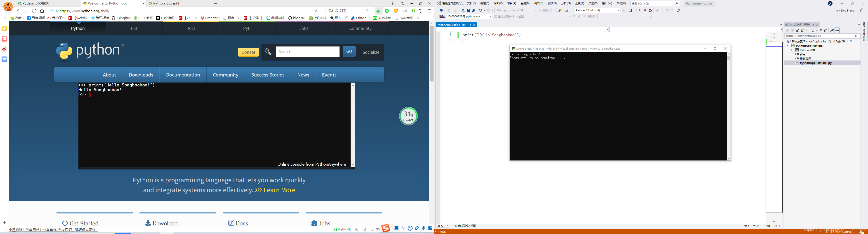The width and height of the screenshot is (868, 234).
Task: Click Collapse All icon in Solution Explorer toolbar
Action: 821,30
